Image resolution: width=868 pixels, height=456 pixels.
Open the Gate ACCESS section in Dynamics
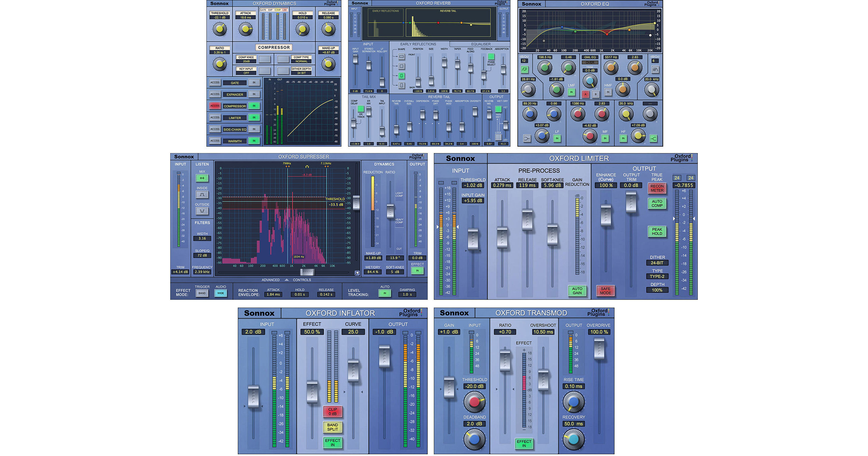[x=215, y=83]
